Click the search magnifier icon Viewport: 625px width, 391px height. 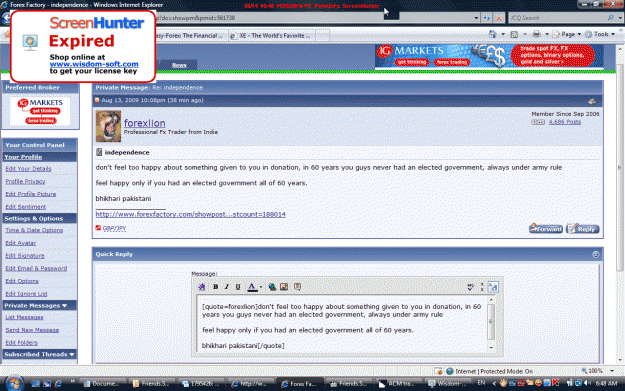click(610, 18)
